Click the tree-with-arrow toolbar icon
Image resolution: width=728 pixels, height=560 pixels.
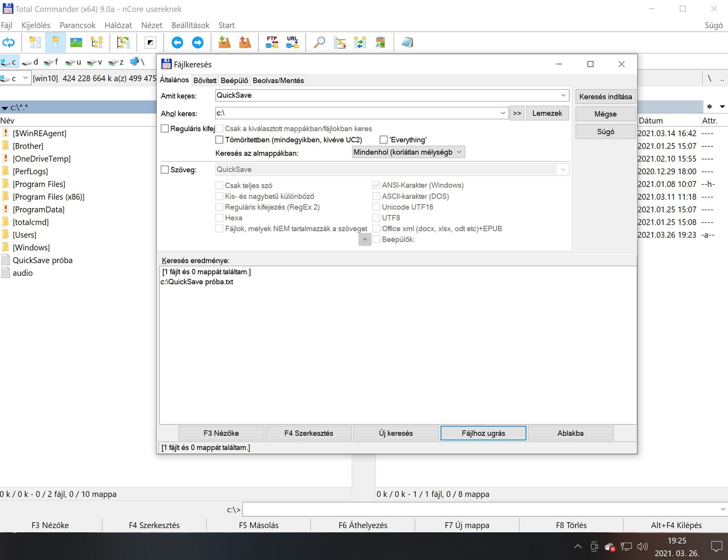click(123, 42)
